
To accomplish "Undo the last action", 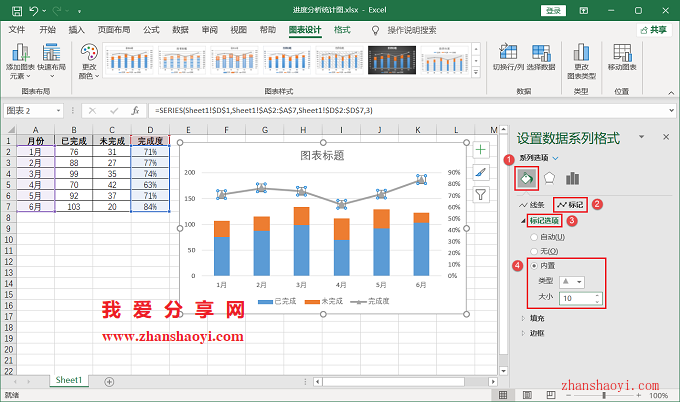I will [33, 10].
